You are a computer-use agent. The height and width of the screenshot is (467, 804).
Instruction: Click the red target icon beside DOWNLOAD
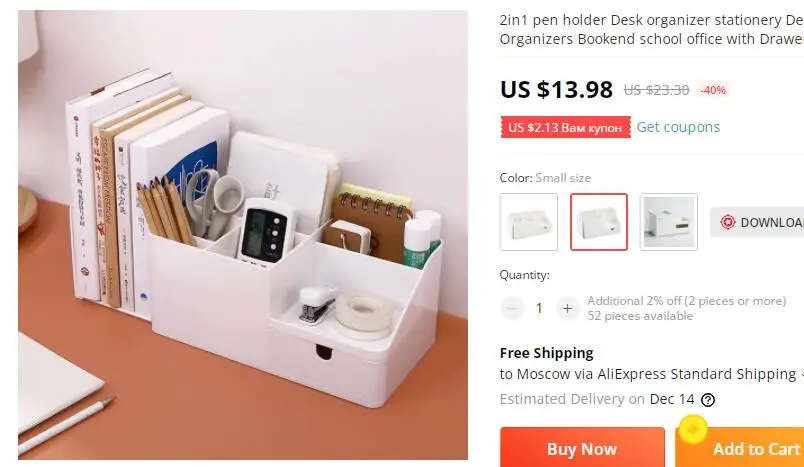click(x=728, y=222)
